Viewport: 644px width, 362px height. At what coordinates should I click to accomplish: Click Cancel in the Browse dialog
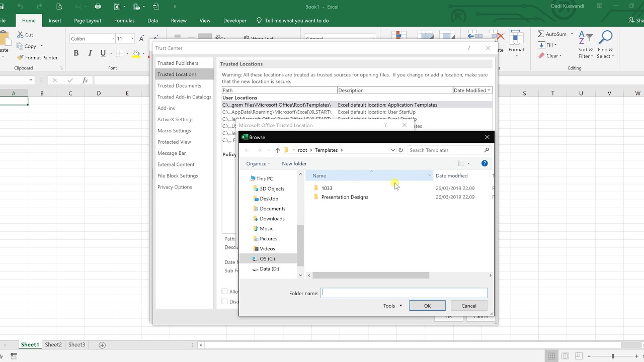click(469, 306)
